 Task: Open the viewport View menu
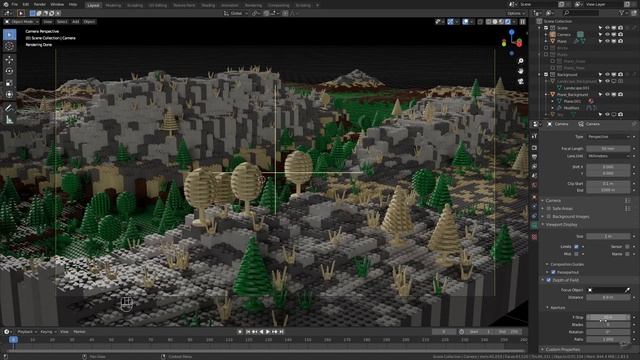tap(48, 22)
